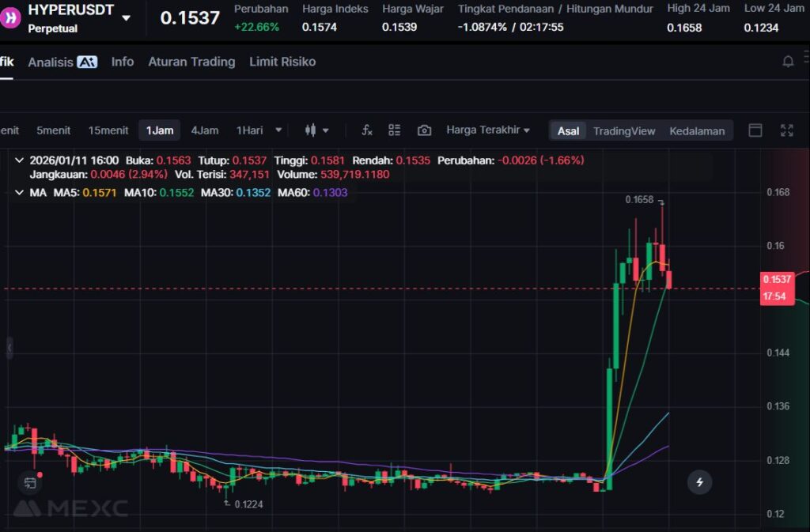
Task: Click the calendar icon at chart bottom-left
Action: point(30,481)
